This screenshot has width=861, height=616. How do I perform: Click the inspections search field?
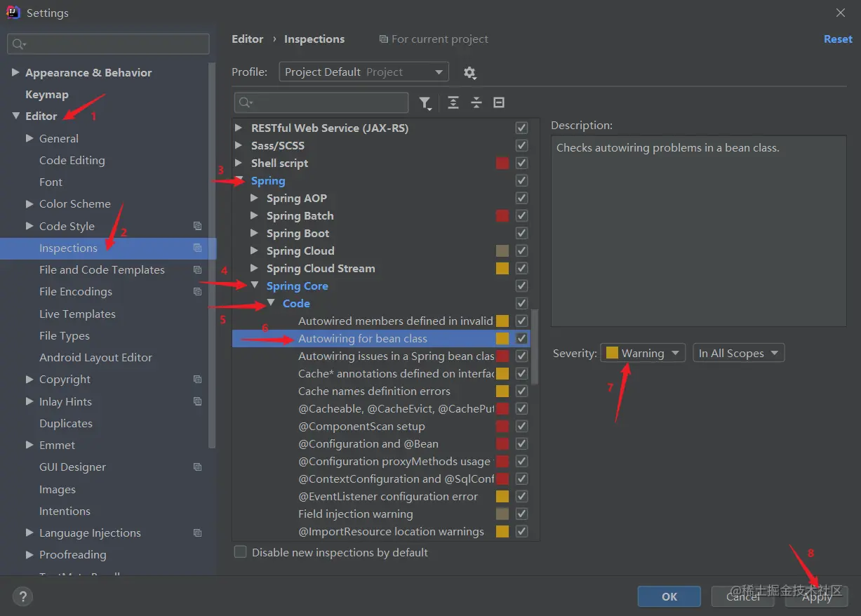(321, 103)
